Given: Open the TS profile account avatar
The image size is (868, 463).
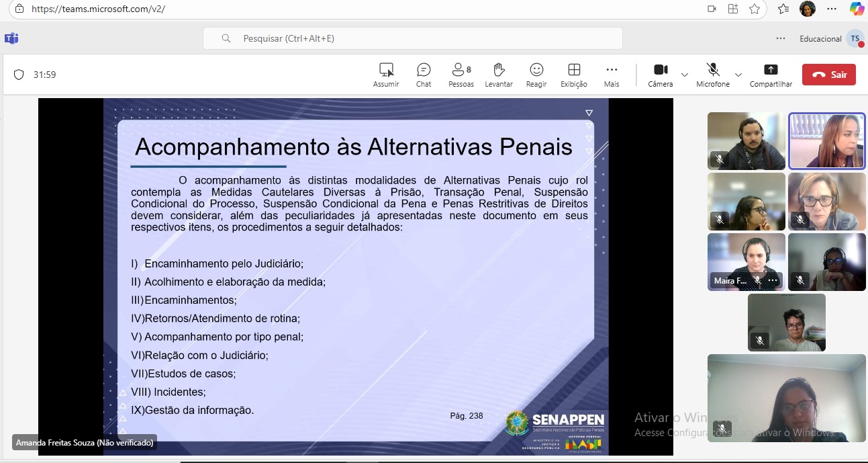Looking at the screenshot, I should tap(855, 39).
